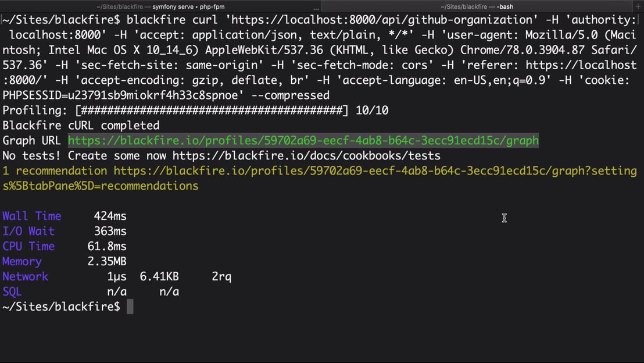Click the 2rq network requests value
This screenshot has width=644, height=363.
221,277
